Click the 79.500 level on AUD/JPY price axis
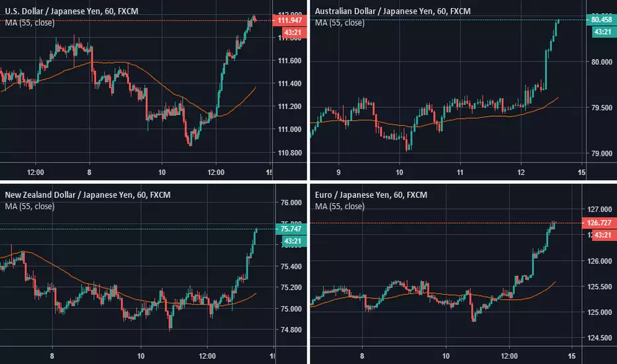The width and height of the screenshot is (617, 364). point(598,107)
